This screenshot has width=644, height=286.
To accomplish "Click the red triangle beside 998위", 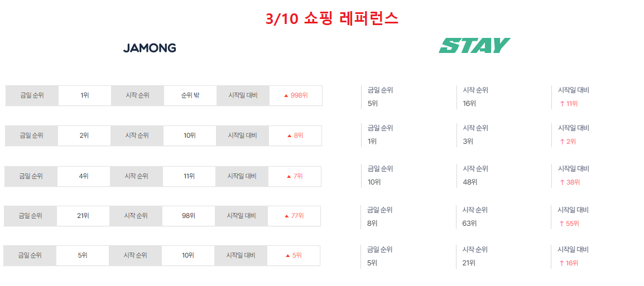I will tap(286, 95).
